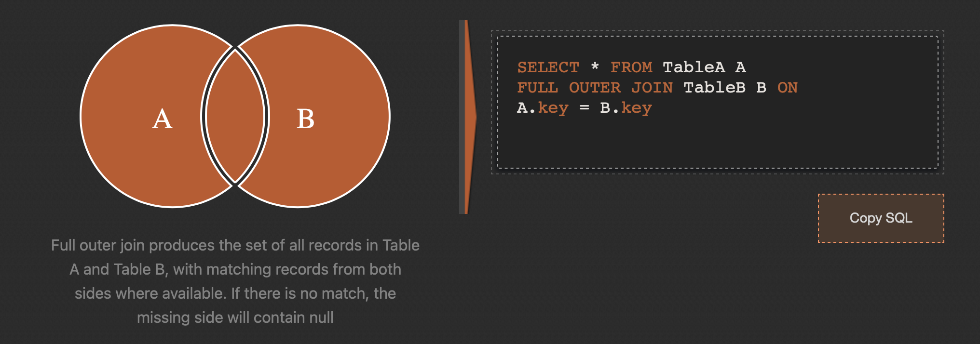
Task: Click A.key in the join condition
Action: pos(543,108)
